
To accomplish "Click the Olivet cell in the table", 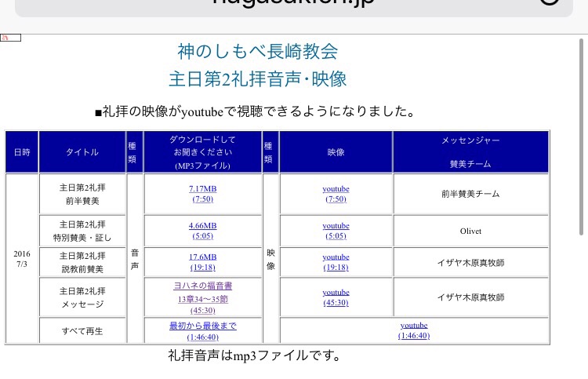I will (x=470, y=231).
